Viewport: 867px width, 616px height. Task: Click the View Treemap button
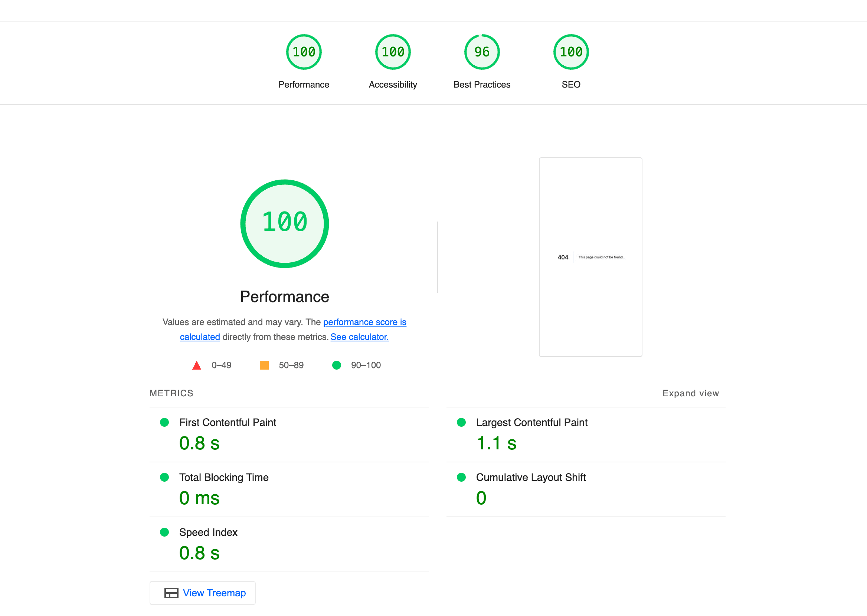click(x=203, y=593)
